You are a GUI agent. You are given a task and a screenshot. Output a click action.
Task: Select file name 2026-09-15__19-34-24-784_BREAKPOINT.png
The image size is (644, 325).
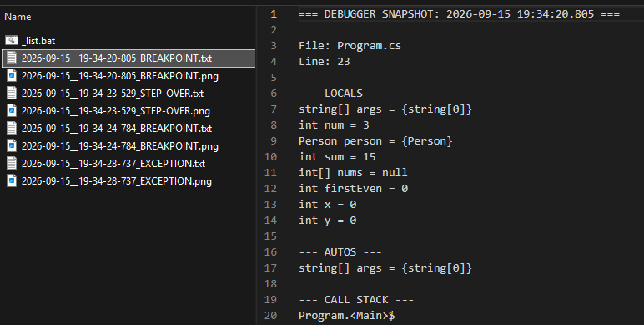(120, 146)
